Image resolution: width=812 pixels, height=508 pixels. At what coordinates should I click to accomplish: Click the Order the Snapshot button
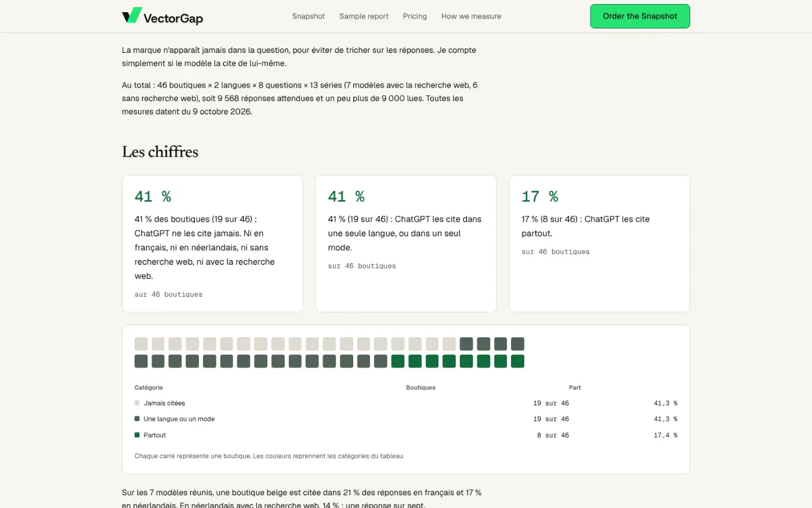point(640,16)
